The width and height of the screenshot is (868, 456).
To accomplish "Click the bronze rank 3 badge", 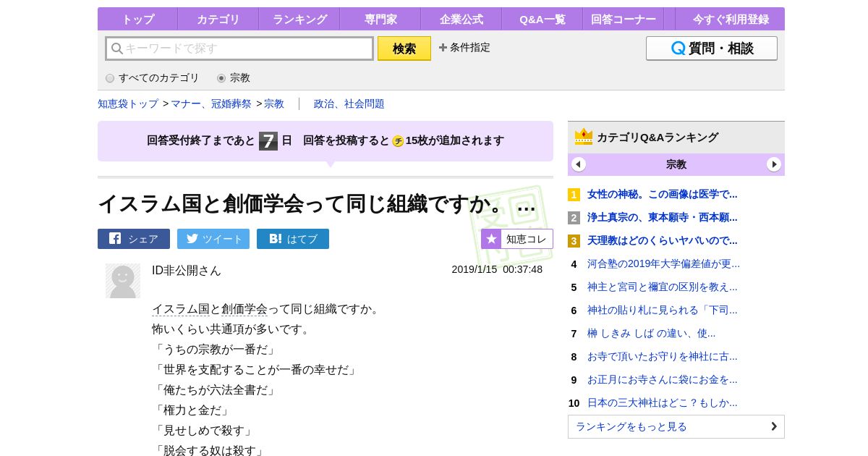I will click(574, 241).
